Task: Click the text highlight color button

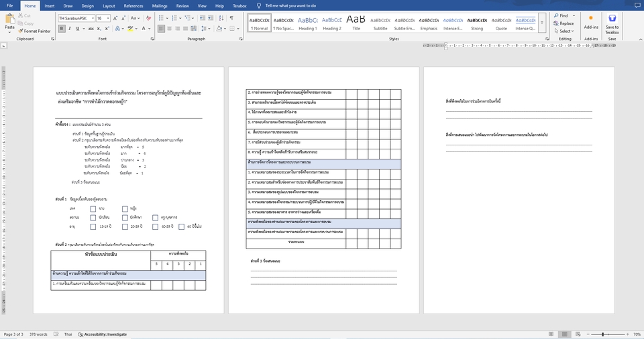Action: [130, 28]
